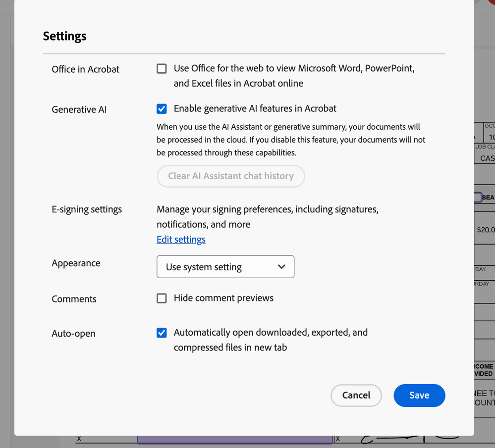Click the Settings dialog heading
This screenshot has height=448, width=495.
click(65, 36)
